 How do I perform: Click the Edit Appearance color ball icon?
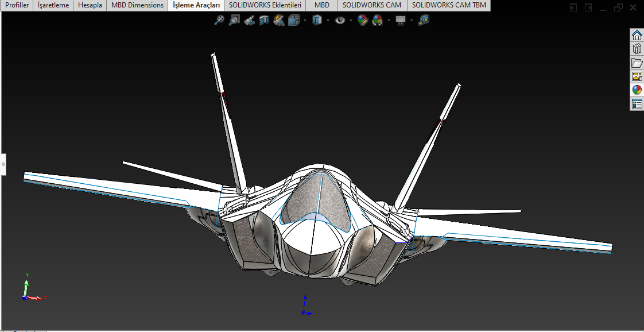point(362,20)
